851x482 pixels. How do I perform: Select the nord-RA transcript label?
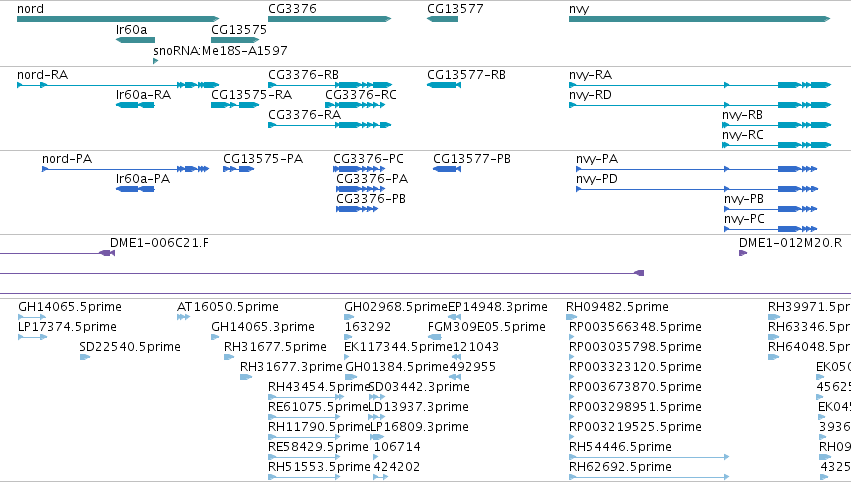tap(42, 75)
